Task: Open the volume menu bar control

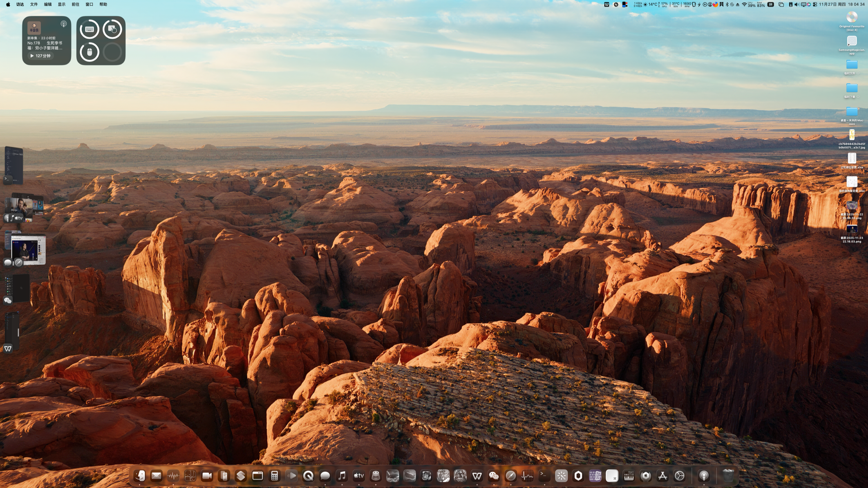Action: coord(797,4)
